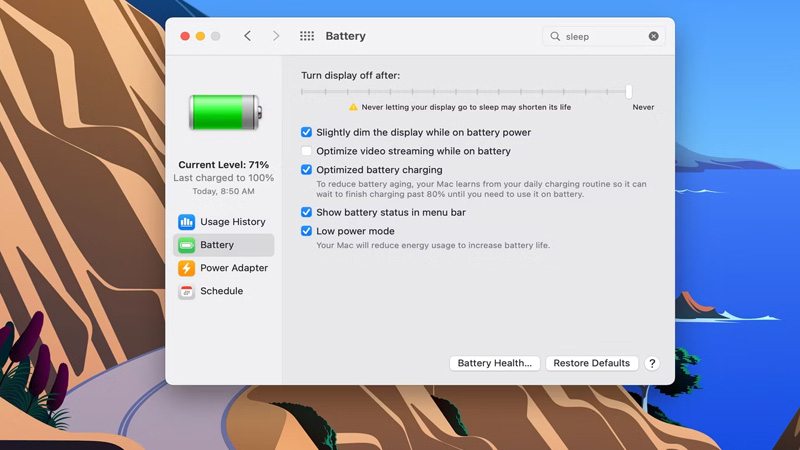This screenshot has height=450, width=800.
Task: Open Battery Health dialog
Action: click(494, 363)
